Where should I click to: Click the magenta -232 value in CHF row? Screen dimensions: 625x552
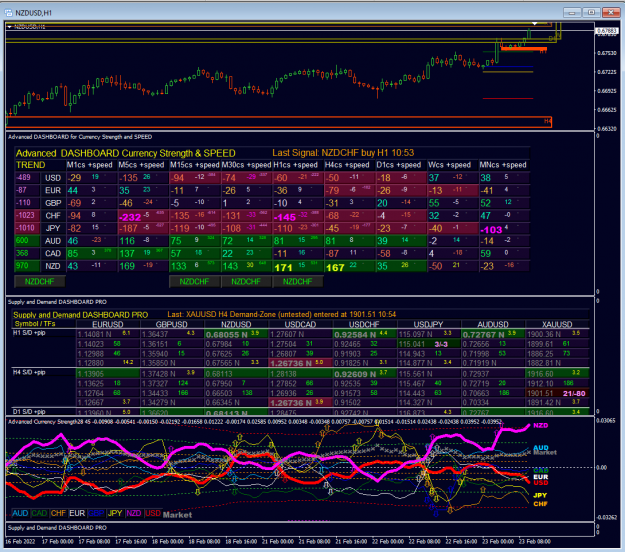coord(130,217)
